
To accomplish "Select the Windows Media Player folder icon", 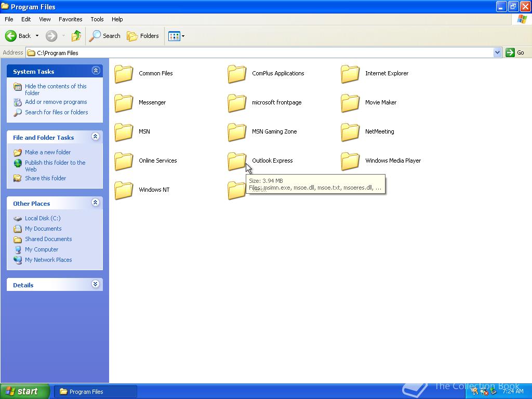I will (350, 162).
